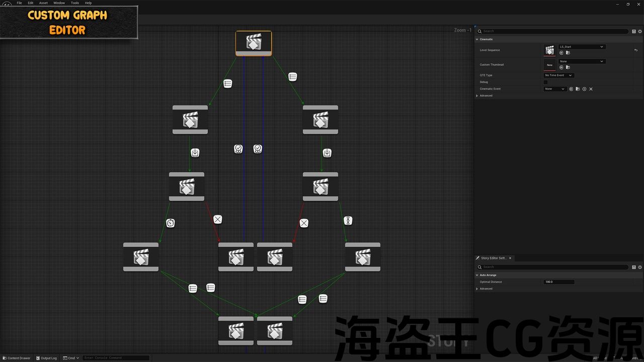Clear the Cinematic Event value with X
The image size is (644, 362).
pyautogui.click(x=591, y=89)
